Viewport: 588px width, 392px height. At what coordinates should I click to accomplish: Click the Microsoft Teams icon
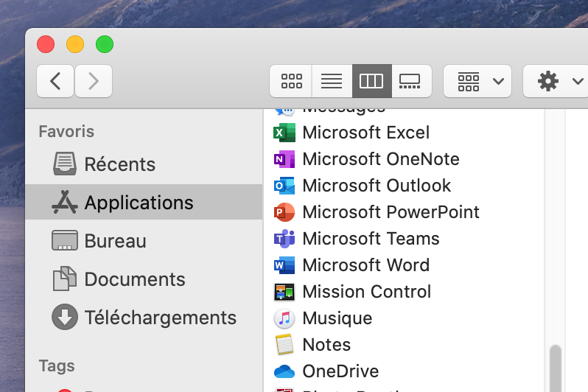tap(284, 239)
